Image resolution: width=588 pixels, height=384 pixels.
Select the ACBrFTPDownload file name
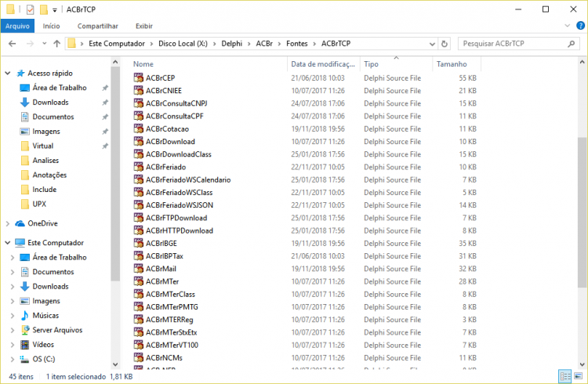tap(176, 218)
